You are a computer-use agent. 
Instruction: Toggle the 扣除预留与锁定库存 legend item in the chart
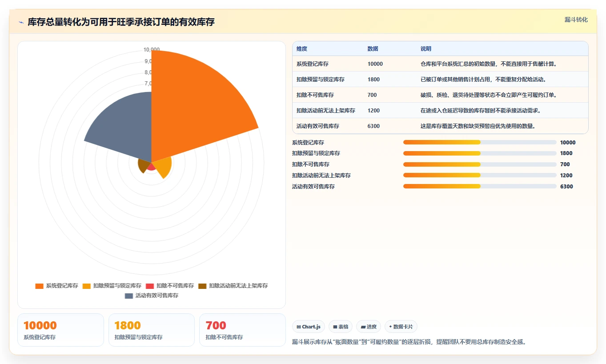click(x=112, y=286)
